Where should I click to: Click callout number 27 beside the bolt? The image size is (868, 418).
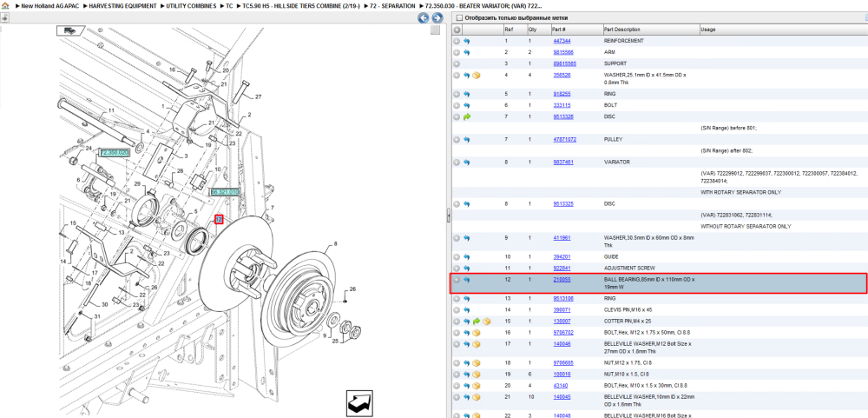click(258, 97)
